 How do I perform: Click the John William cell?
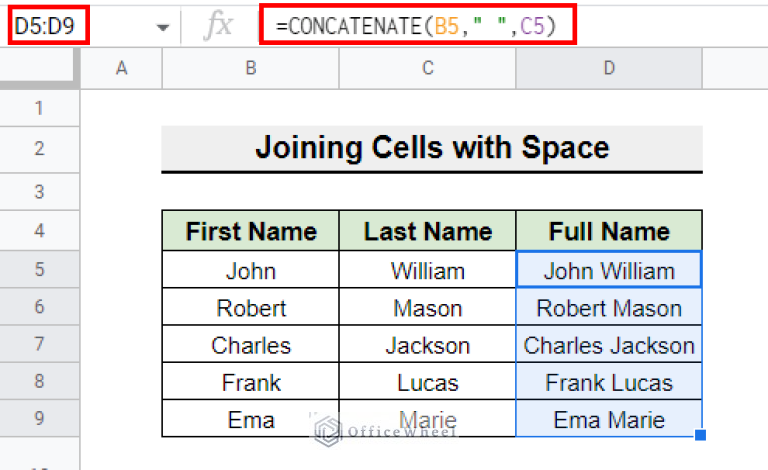coord(609,270)
